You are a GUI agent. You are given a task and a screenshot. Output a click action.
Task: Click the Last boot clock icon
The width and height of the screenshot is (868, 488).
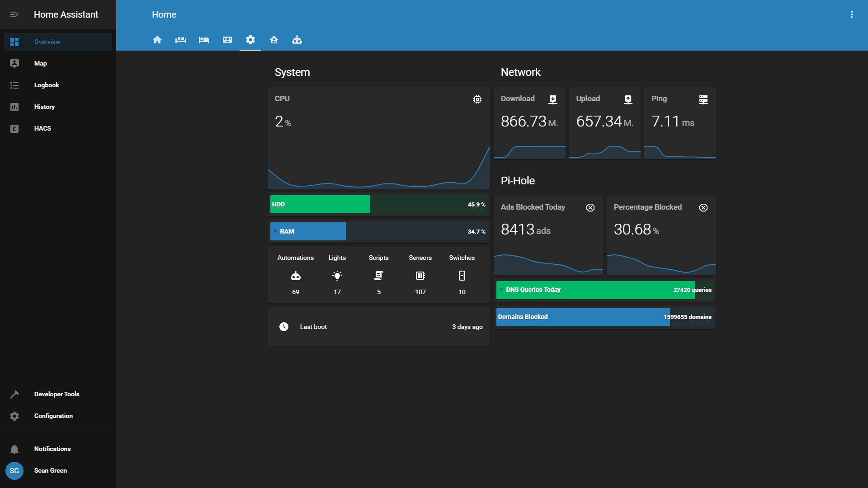[284, 327]
